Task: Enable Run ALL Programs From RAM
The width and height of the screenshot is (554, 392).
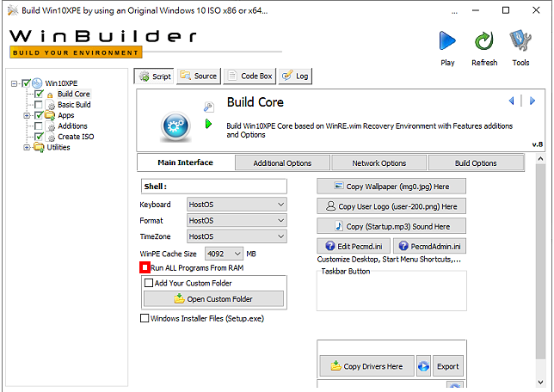Action: (145, 267)
